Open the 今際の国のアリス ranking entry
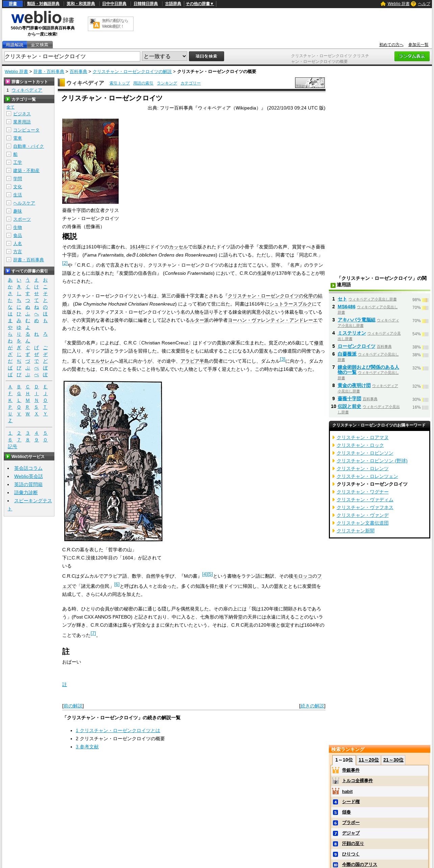The image size is (434, 868). (x=359, y=865)
